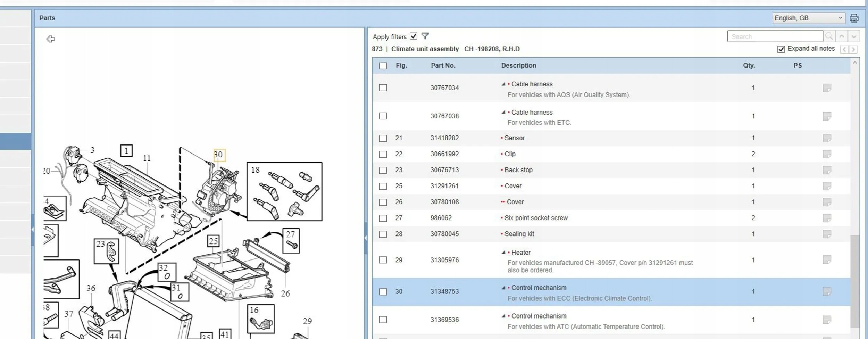Toggle the Apply filters checkbox
This screenshot has height=339, width=868.
tap(413, 36)
